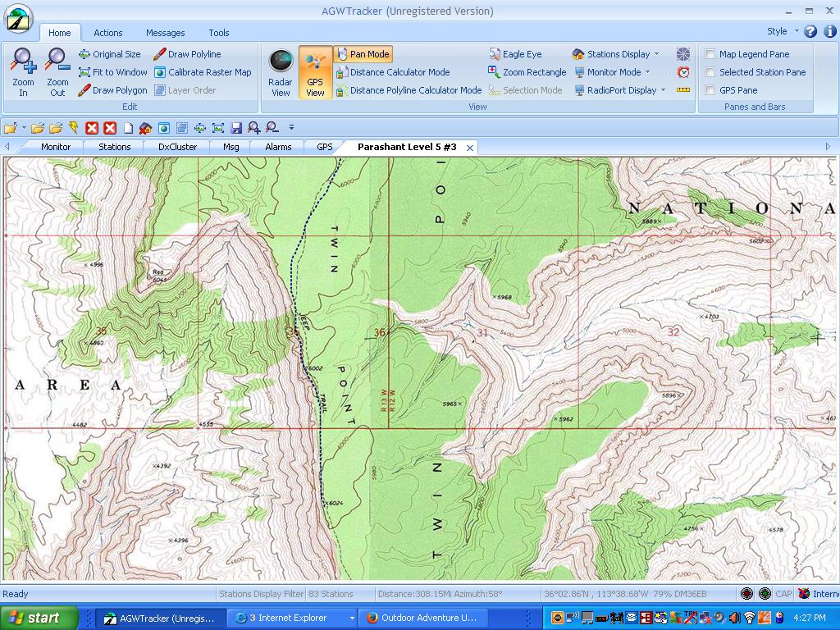Toggle the GPS Pane checkbox

click(710, 90)
